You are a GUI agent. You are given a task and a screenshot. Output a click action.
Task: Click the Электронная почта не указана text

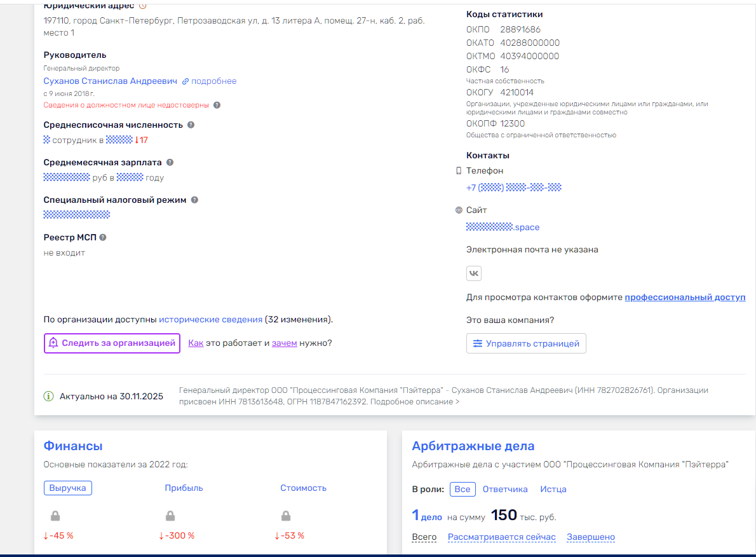[x=532, y=249]
